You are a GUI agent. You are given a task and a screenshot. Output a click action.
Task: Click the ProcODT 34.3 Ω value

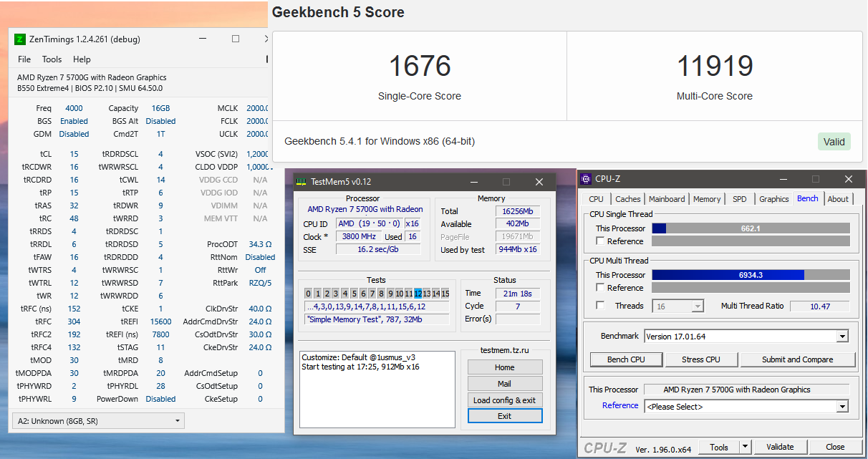[261, 244]
